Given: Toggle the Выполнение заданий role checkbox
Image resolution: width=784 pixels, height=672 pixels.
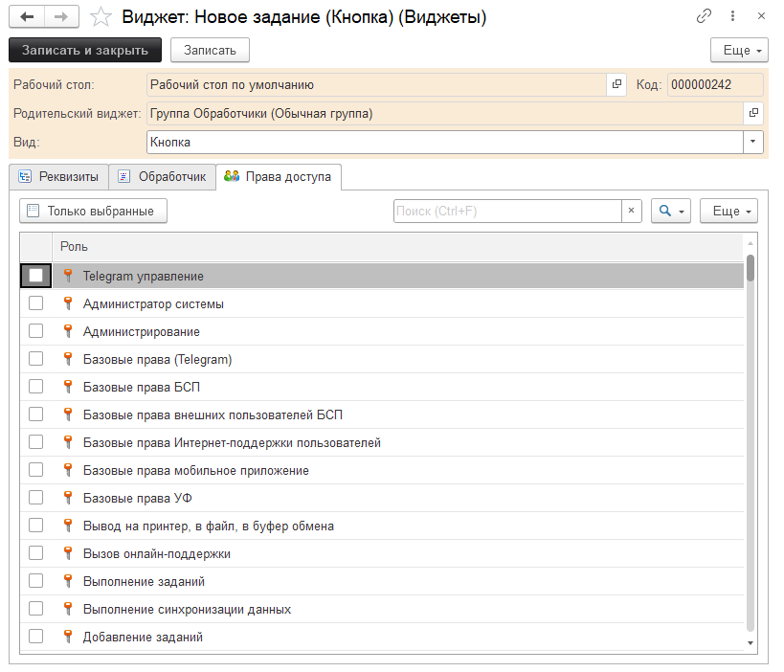Looking at the screenshot, I should 35,581.
